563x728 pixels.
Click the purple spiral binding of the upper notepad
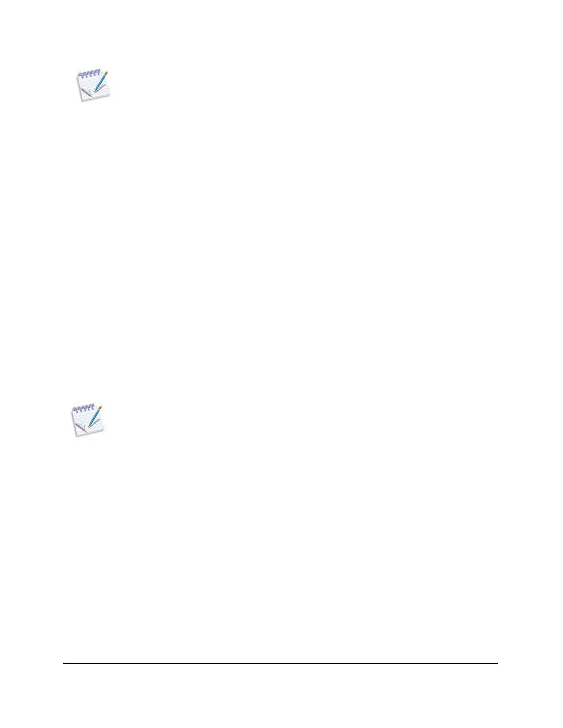click(89, 74)
